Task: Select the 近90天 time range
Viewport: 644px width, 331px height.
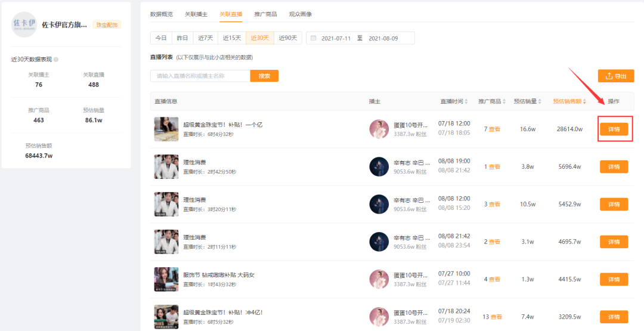Action: pos(288,38)
